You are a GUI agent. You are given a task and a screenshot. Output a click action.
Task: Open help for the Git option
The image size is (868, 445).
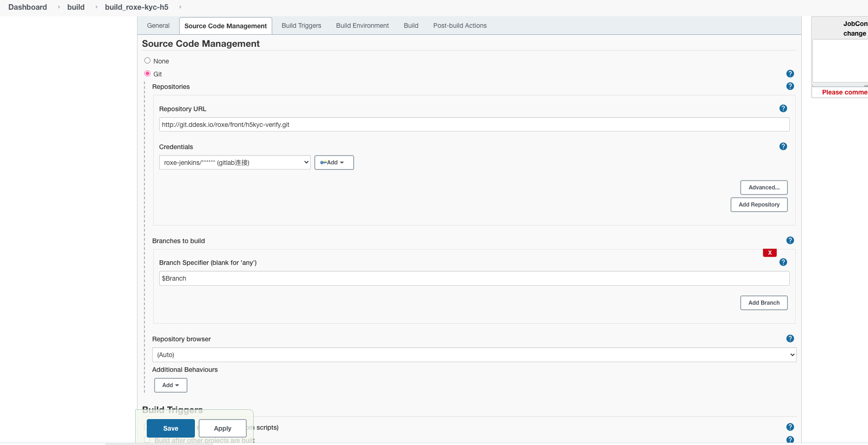790,74
